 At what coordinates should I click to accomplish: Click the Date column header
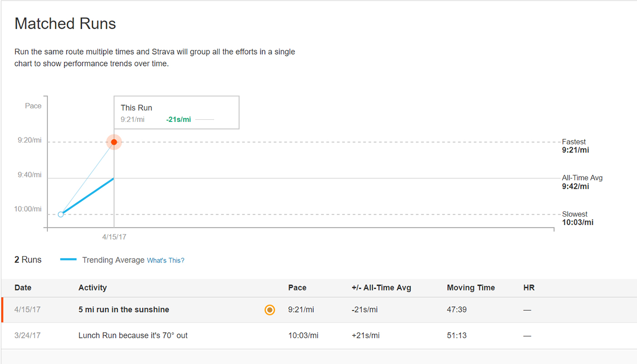pyautogui.click(x=23, y=288)
